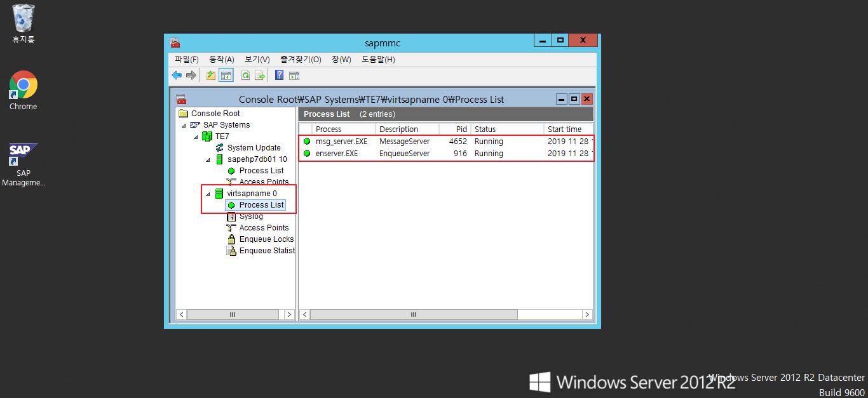Click the Pid value 4652
This screenshot has width=868, height=398.
(x=458, y=142)
